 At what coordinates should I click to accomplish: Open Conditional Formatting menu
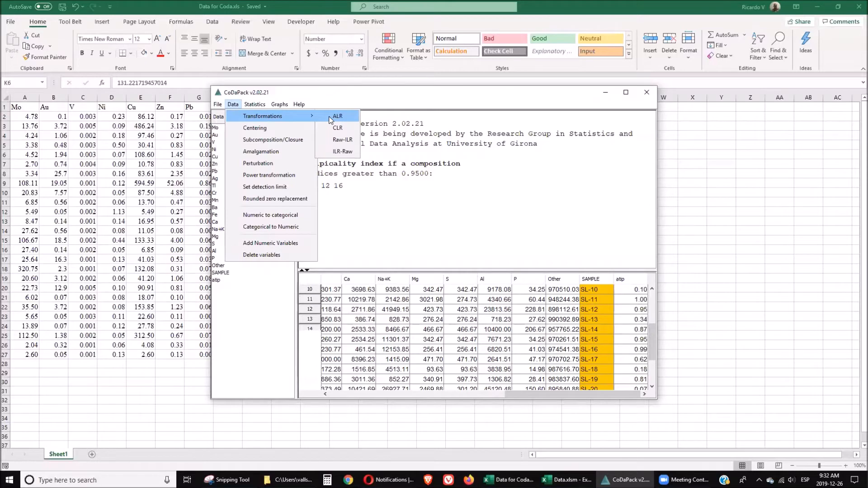pos(388,47)
